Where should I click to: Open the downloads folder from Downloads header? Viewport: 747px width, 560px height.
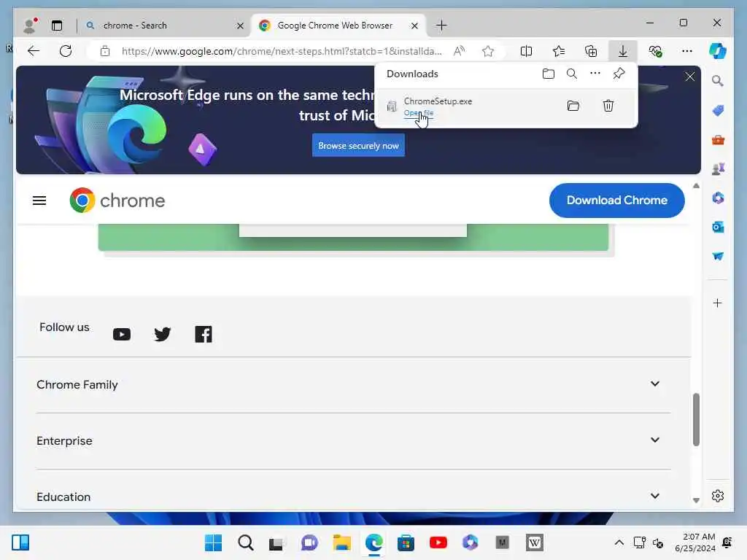(549, 74)
